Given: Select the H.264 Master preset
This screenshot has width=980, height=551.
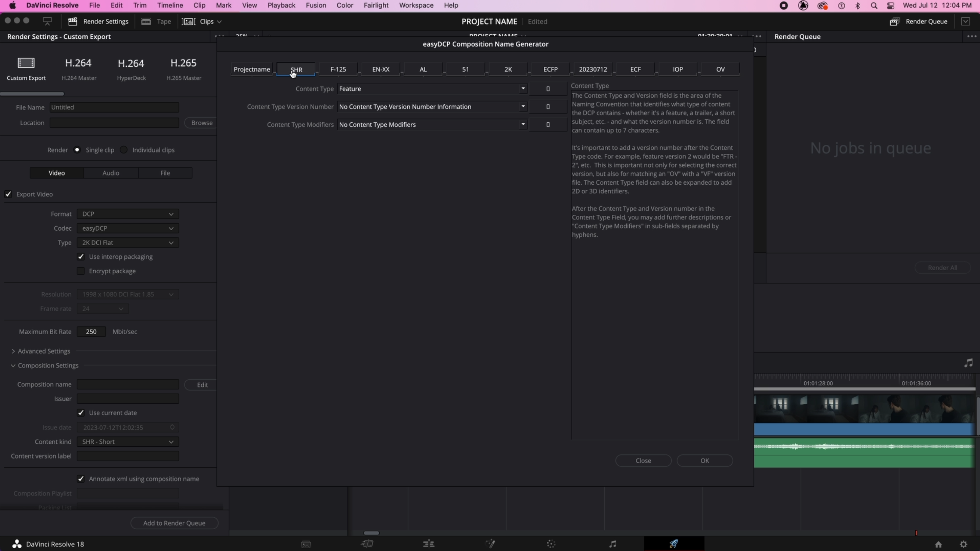Looking at the screenshot, I should (x=79, y=69).
